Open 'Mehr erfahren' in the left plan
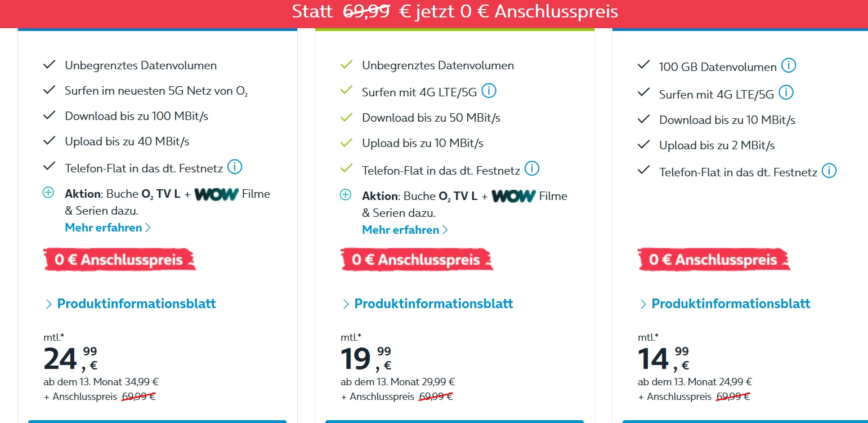The image size is (868, 423). tap(108, 228)
